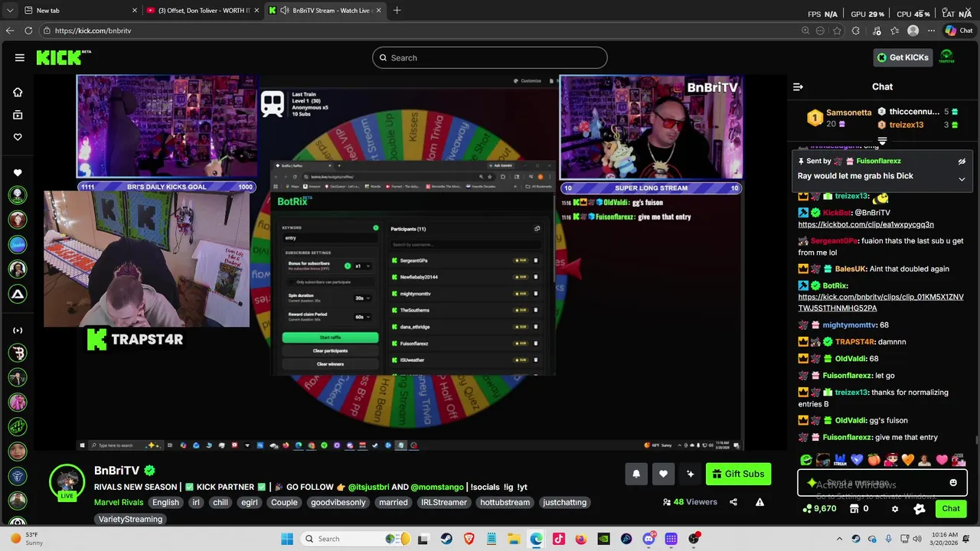Report the stream via warning triangle icon
The height and width of the screenshot is (551, 980).
(759, 502)
